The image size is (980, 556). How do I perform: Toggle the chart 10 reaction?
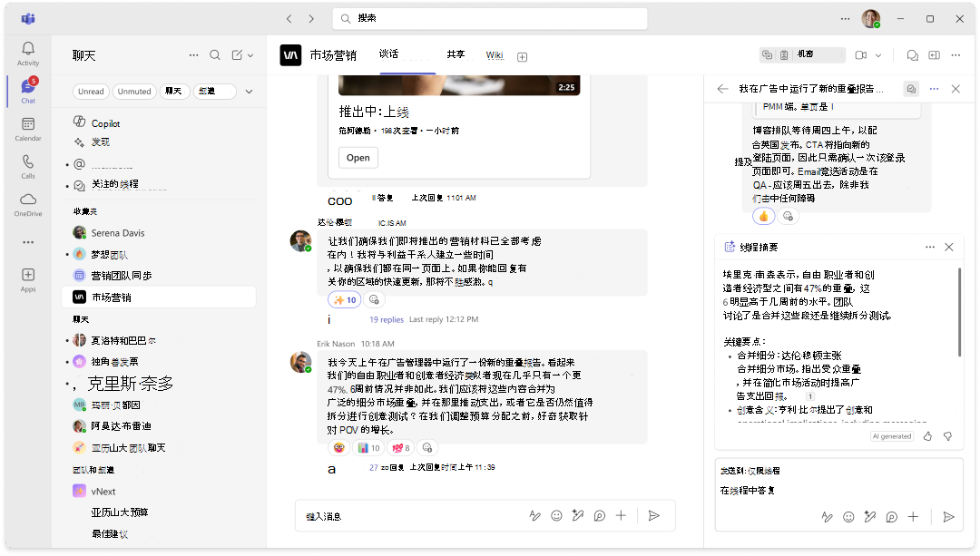[368, 447]
